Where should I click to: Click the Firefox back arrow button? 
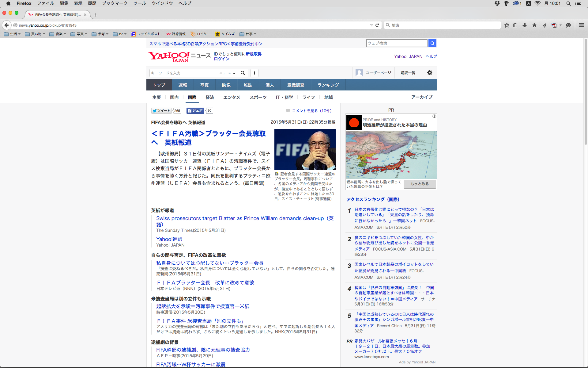(6, 25)
